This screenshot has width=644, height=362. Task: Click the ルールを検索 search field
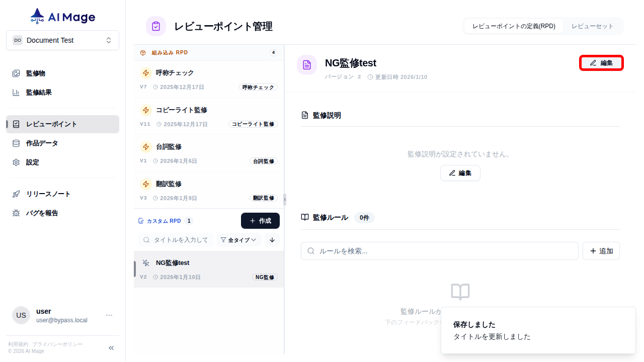[x=439, y=250]
